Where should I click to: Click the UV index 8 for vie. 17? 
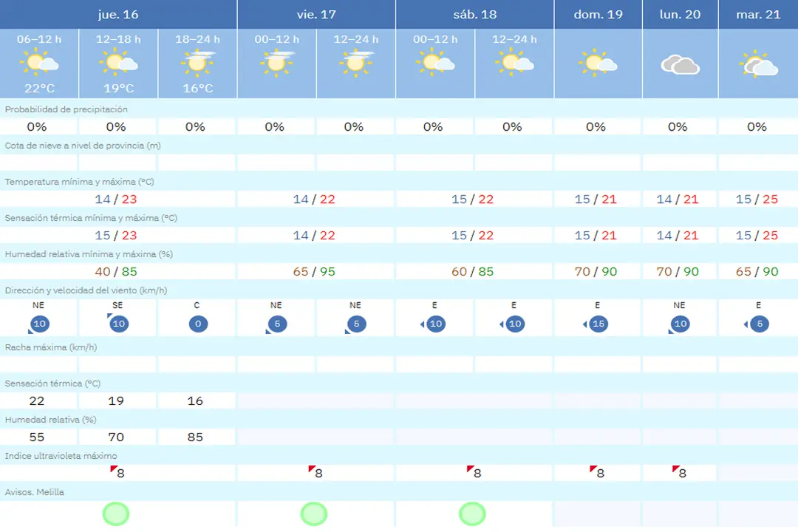coord(316,472)
